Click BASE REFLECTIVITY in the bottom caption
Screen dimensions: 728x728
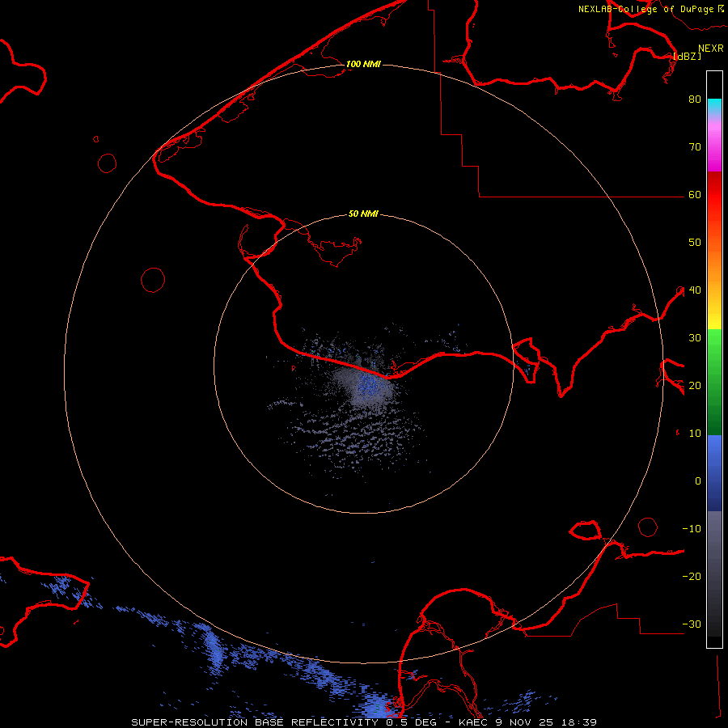coord(316,722)
